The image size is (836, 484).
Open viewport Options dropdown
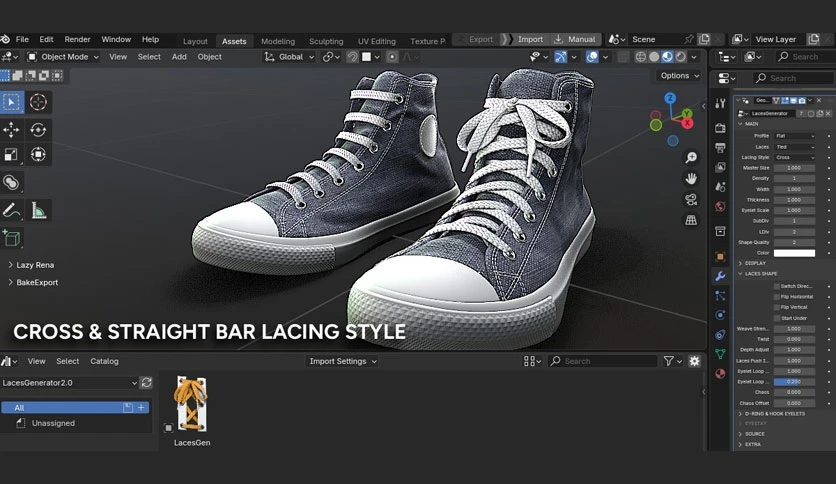680,76
